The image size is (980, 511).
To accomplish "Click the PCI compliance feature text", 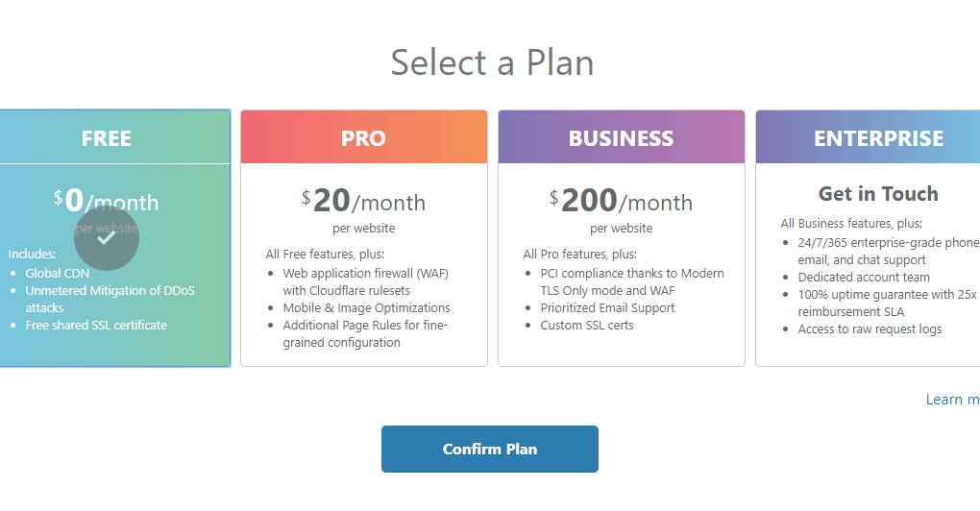I will tap(632, 274).
